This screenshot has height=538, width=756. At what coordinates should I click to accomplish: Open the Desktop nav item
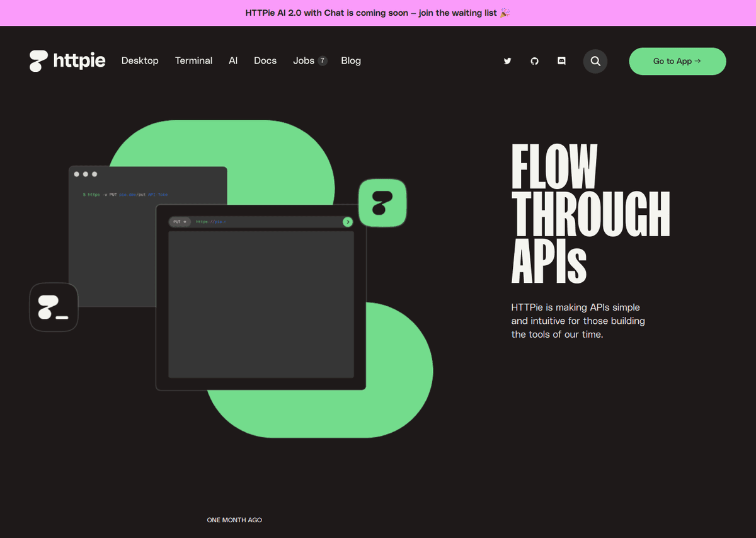[x=140, y=61]
